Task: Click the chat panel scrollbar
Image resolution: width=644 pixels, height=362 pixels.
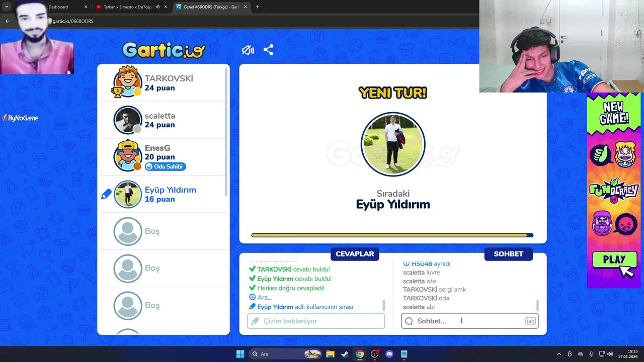Action: [537, 305]
